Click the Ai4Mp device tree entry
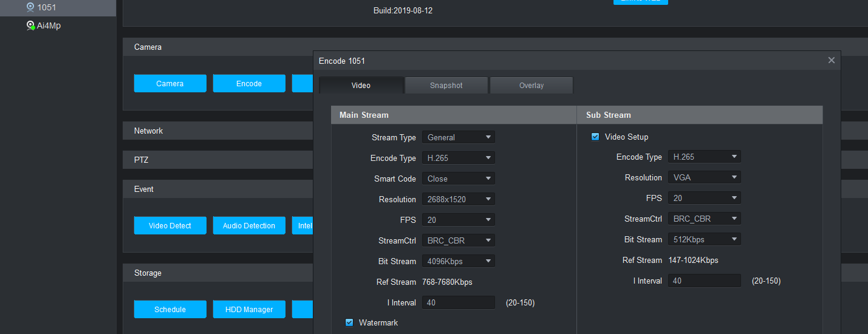Viewport: 868px width, 334px height. (x=58, y=26)
